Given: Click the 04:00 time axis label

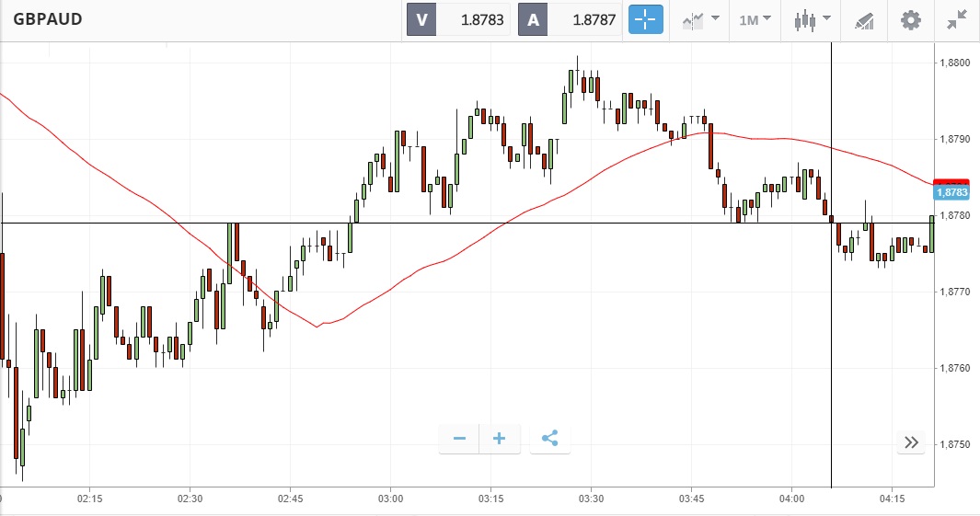Looking at the screenshot, I should pyautogui.click(x=792, y=499).
